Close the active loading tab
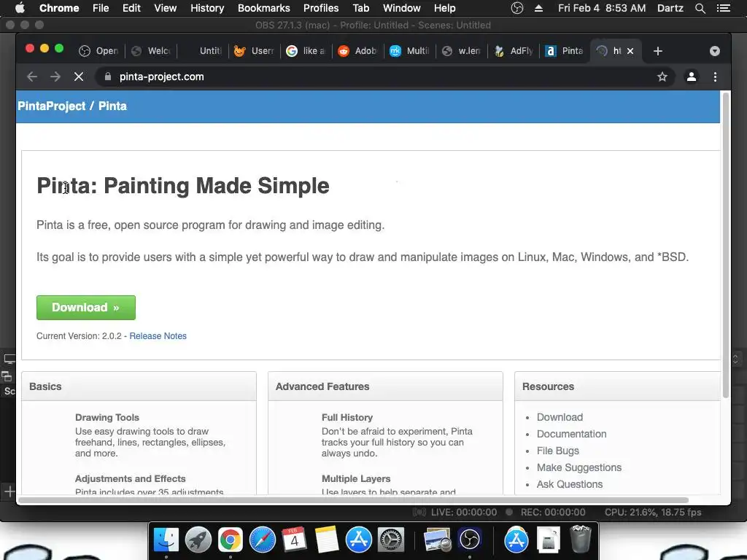This screenshot has width=747, height=560. pos(630,51)
